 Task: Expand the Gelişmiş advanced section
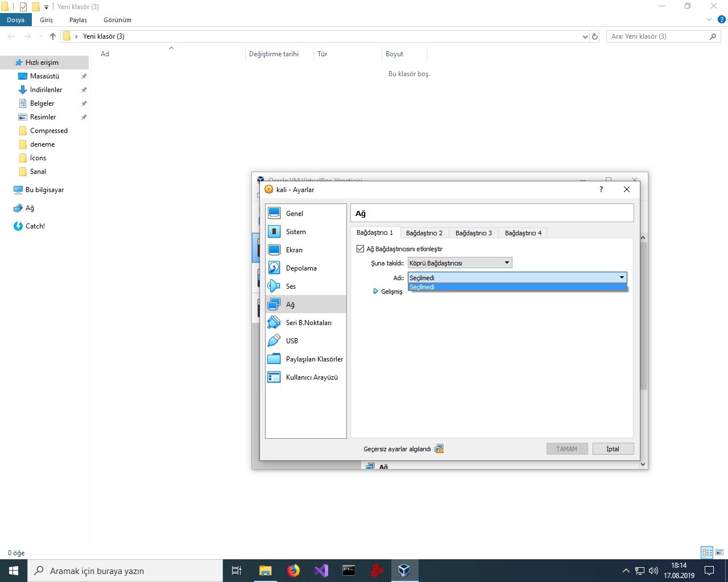388,292
